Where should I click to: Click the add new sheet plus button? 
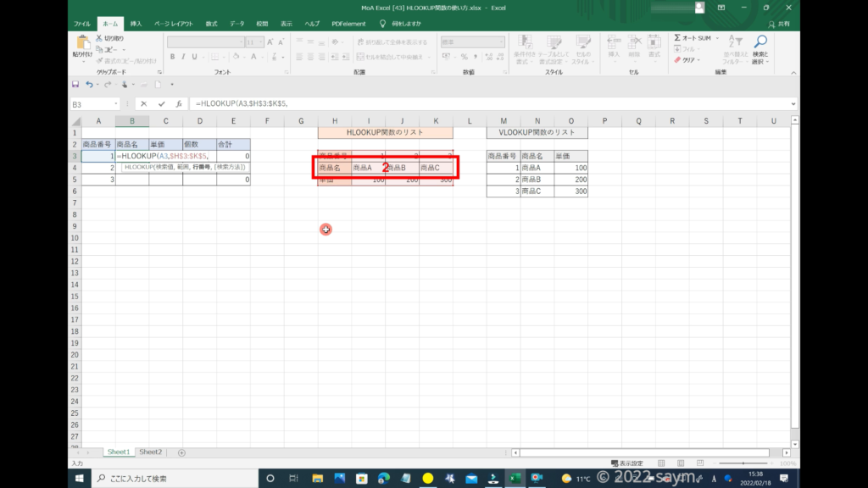(x=181, y=452)
